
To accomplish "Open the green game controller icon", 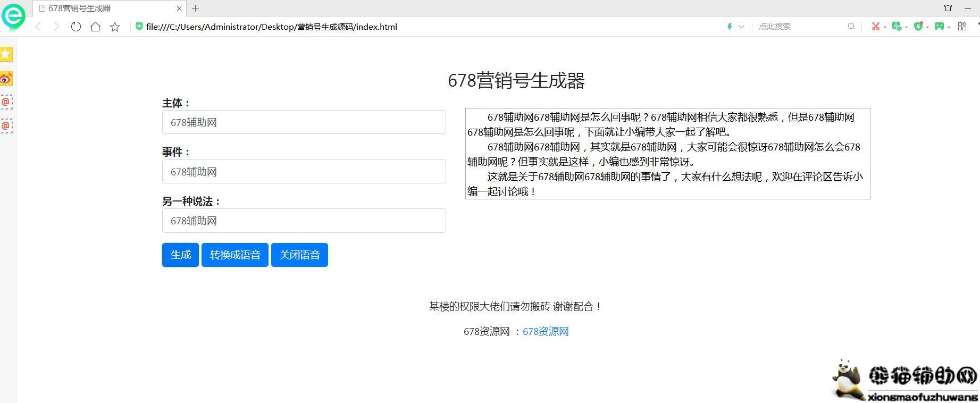I will click(x=939, y=26).
